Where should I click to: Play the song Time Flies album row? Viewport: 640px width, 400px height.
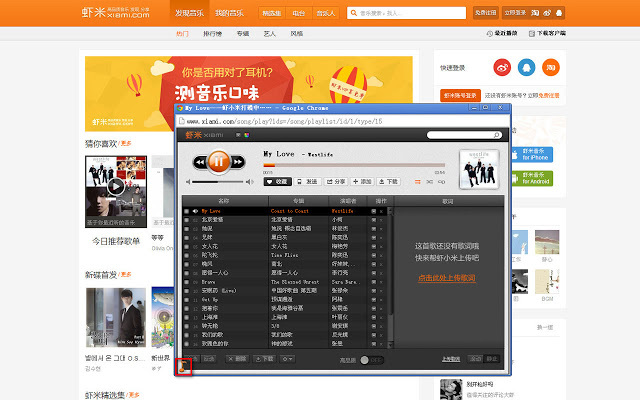(x=285, y=256)
